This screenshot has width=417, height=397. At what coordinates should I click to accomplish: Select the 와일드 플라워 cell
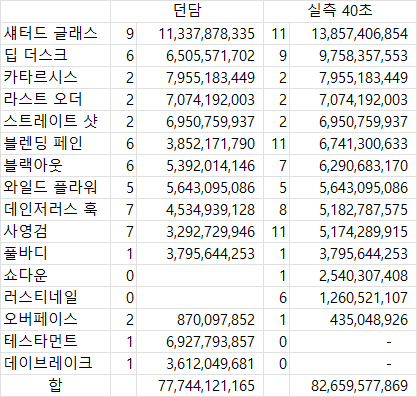tap(55, 187)
